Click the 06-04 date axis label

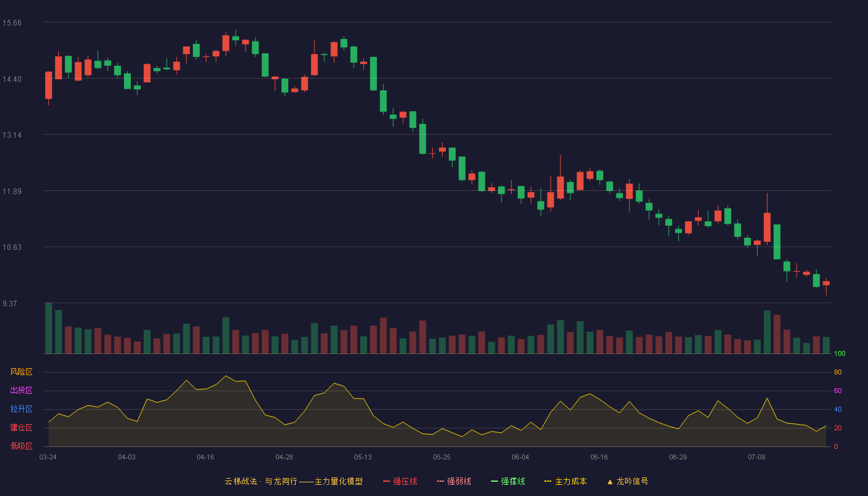pyautogui.click(x=520, y=457)
